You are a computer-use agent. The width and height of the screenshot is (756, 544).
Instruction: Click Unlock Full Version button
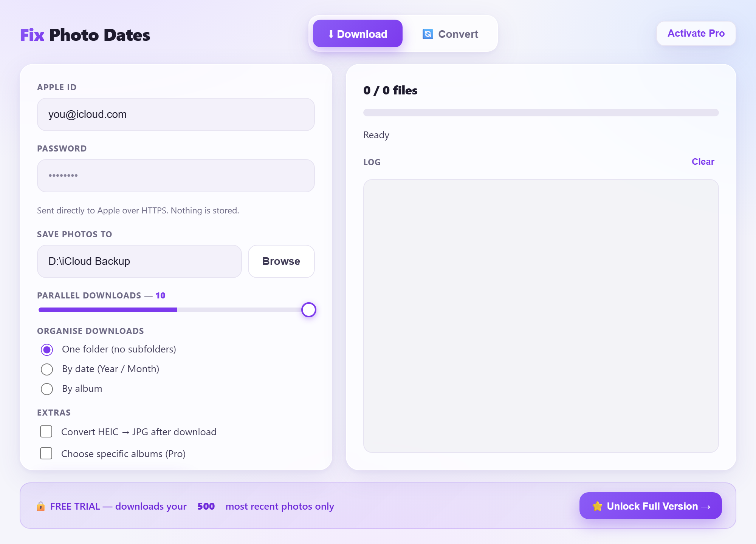pyautogui.click(x=651, y=506)
